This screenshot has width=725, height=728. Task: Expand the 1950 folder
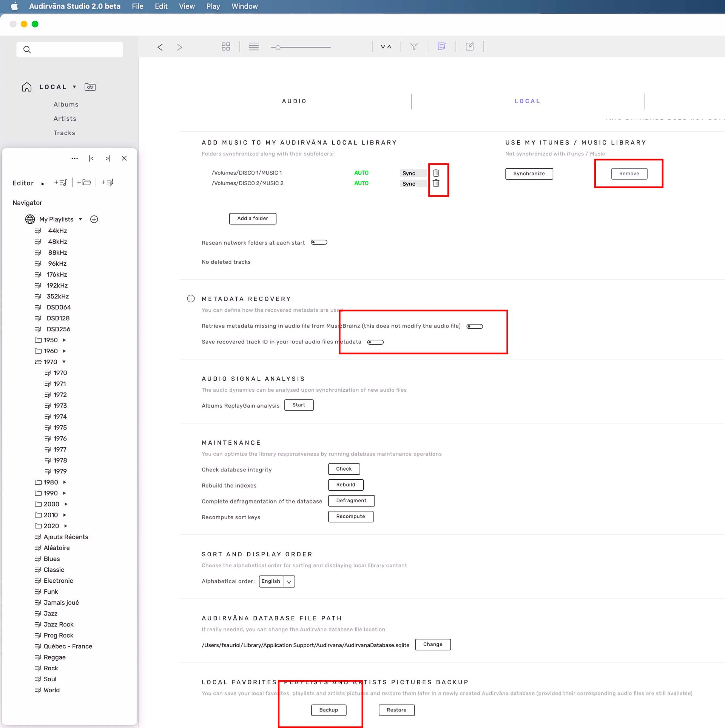point(65,340)
